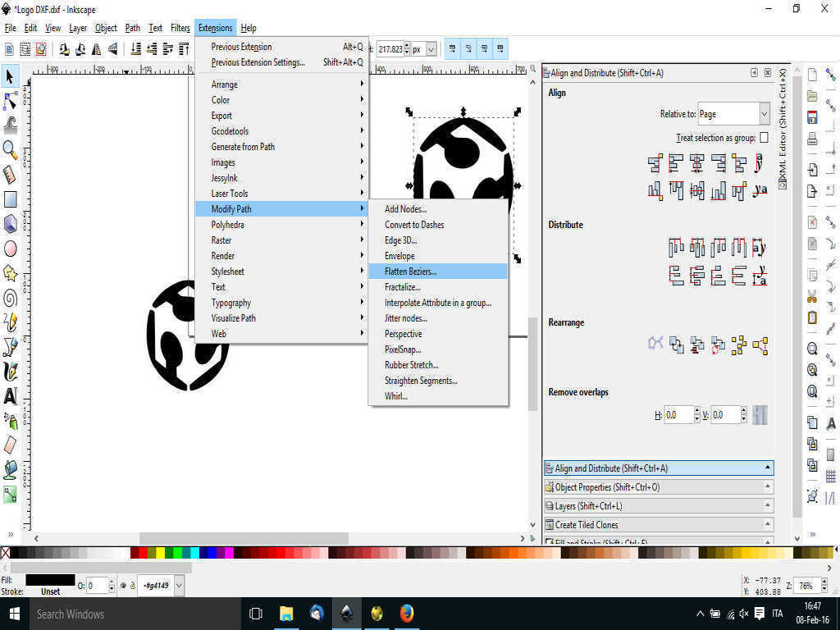Image resolution: width=840 pixels, height=630 pixels.
Task: Click the Windows Start button
Action: (15, 614)
